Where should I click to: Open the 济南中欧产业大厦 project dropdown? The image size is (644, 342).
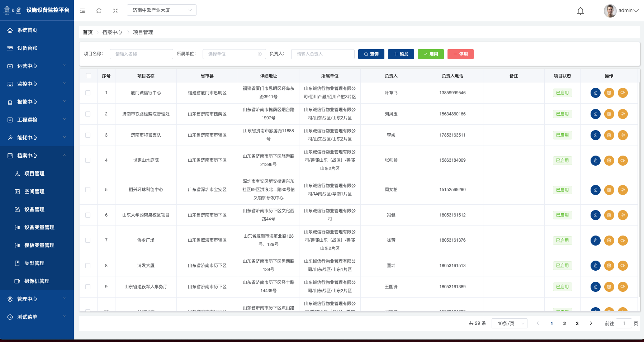(161, 10)
